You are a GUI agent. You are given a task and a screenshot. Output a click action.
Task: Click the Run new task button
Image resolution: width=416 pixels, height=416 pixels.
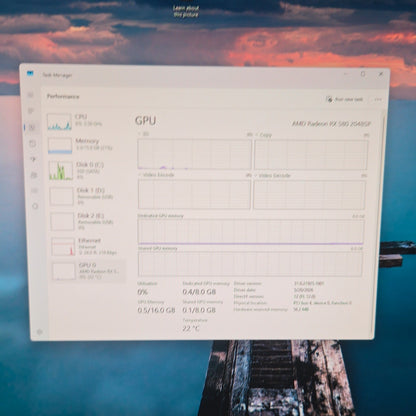click(345, 99)
